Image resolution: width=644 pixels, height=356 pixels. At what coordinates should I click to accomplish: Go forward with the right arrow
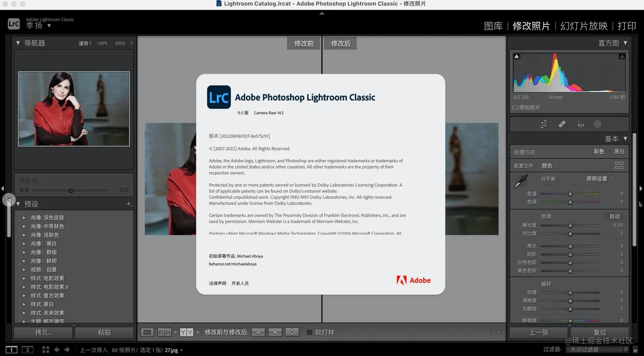67,350
